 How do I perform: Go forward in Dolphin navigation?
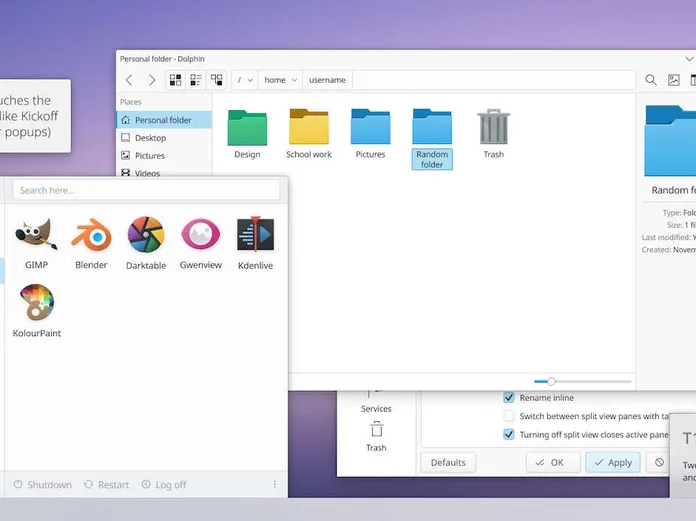point(152,80)
